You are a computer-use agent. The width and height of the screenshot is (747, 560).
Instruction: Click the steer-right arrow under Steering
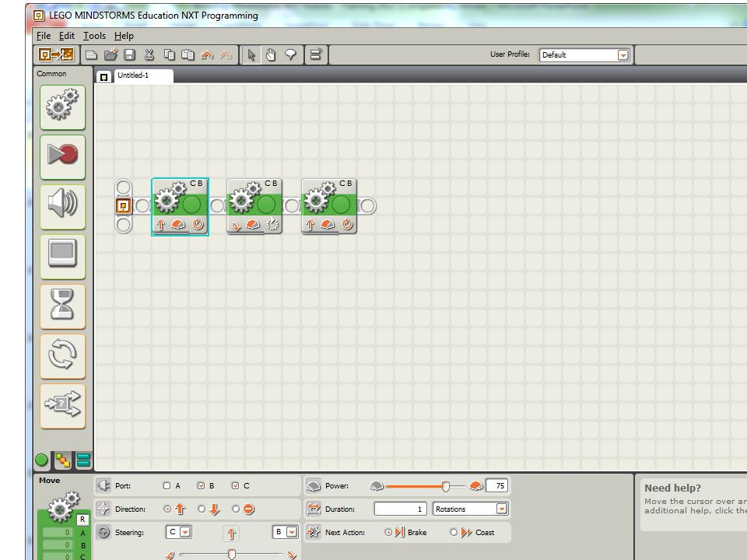(292, 555)
